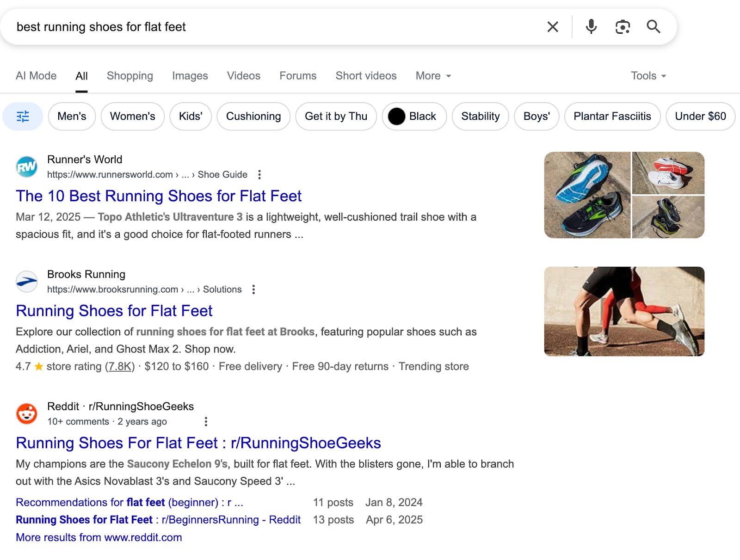Click the runnersworld.com URL breadcrumb
The width and height of the screenshot is (740, 560).
(147, 175)
